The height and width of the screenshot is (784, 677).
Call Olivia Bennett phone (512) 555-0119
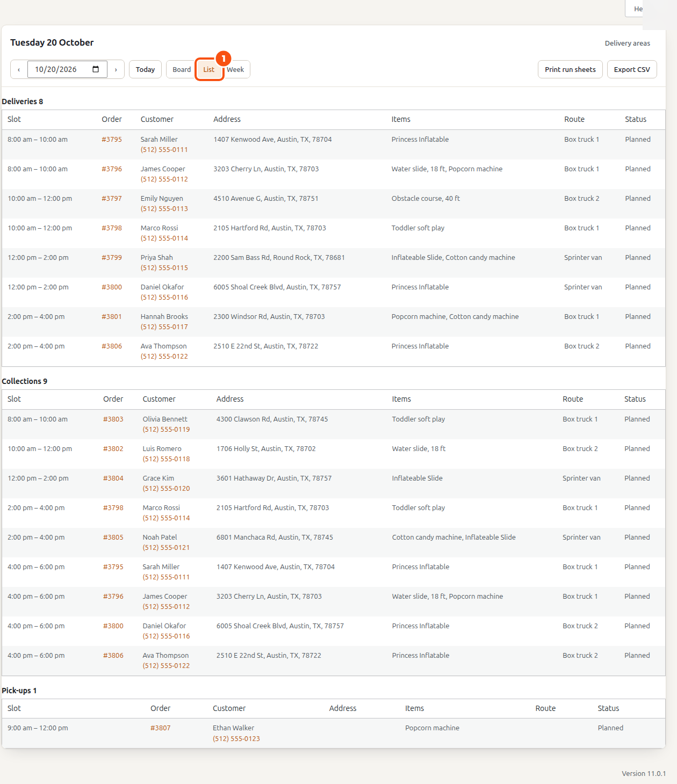tap(166, 429)
